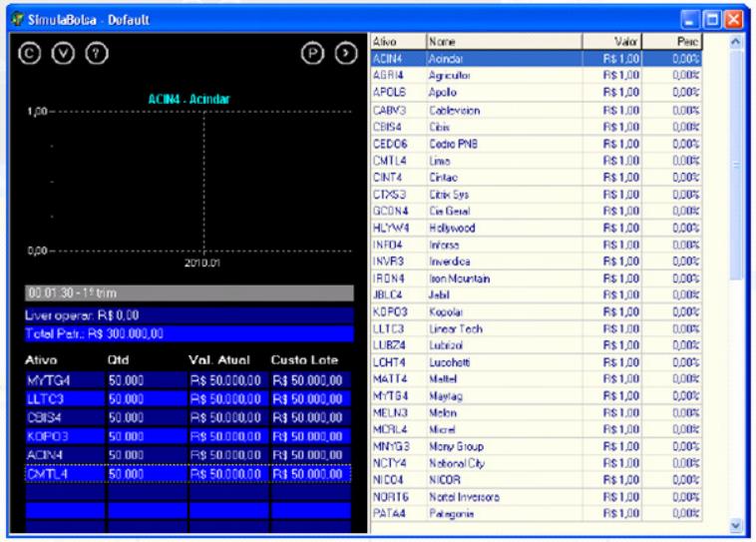Select KOPO3 row in portfolio table
Viewport: 756px width, 542px height.
(x=189, y=436)
